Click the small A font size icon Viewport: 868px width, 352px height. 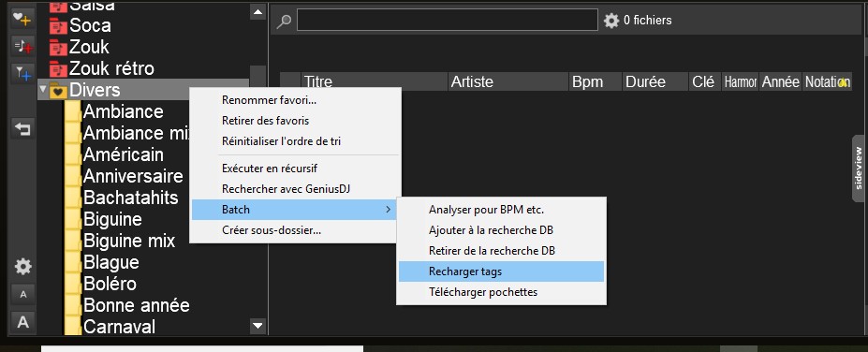(22, 295)
